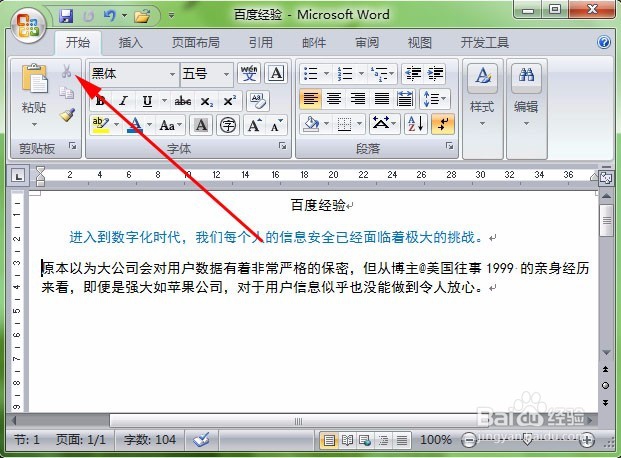Open change case Aa dropdown
Image resolution: width=621 pixels, height=458 pixels.
[171, 126]
